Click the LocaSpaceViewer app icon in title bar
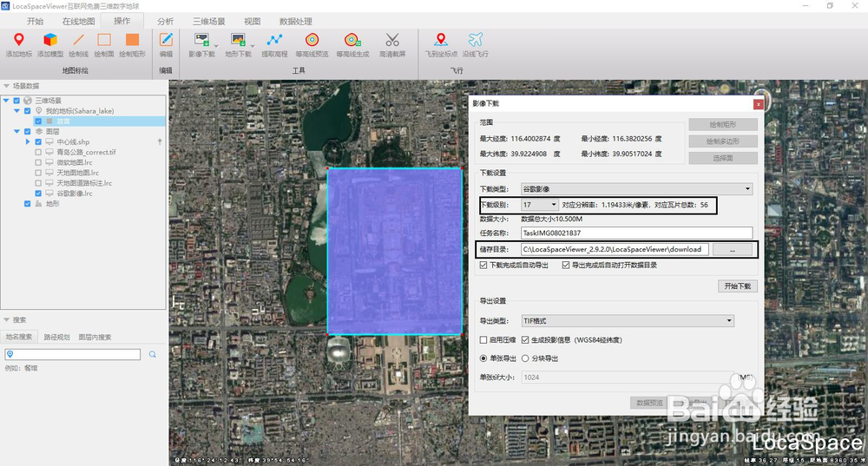Viewport: 868px width, 466px height. pos(5,5)
